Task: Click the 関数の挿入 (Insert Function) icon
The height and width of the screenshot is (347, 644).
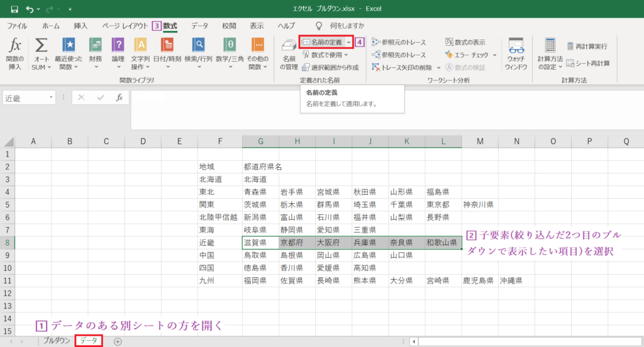Action: 15,48
